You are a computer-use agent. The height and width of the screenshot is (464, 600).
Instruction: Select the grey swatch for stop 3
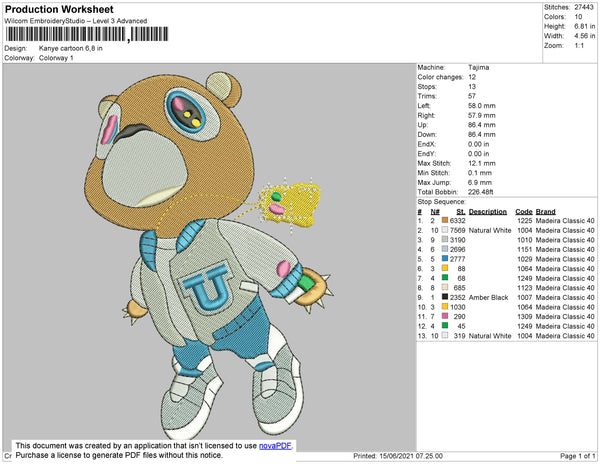(445, 239)
